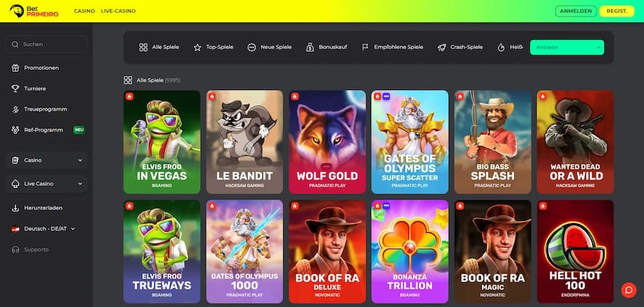Viewport: 644px width, 307px height.
Task: Select the Top-Spiele filter tab
Action: pyautogui.click(x=213, y=47)
